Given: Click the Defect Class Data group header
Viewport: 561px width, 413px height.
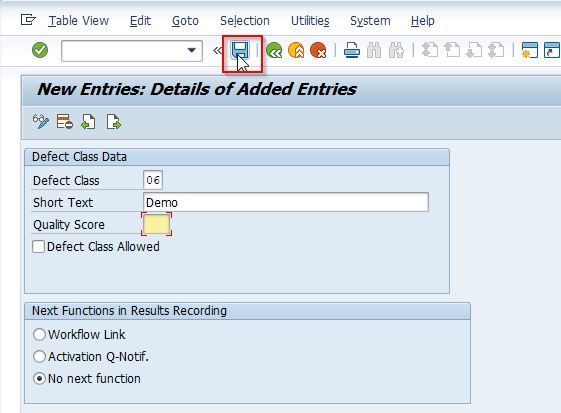Looking at the screenshot, I should pos(237,157).
